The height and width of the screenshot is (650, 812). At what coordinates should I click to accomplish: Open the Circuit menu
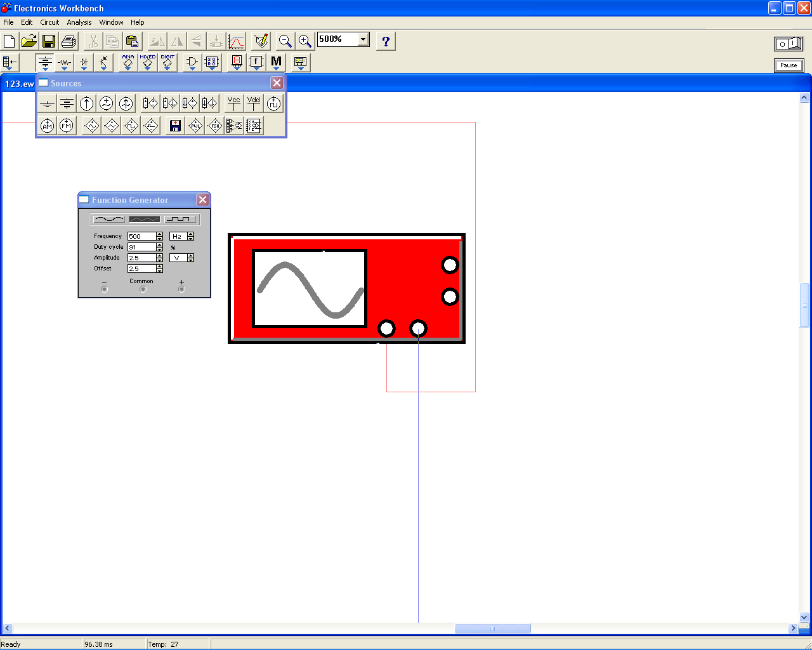[x=49, y=22]
